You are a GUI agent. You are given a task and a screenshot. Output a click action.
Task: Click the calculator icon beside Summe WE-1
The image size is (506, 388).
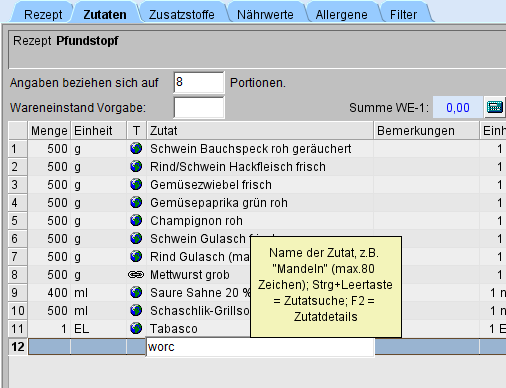[x=495, y=107]
